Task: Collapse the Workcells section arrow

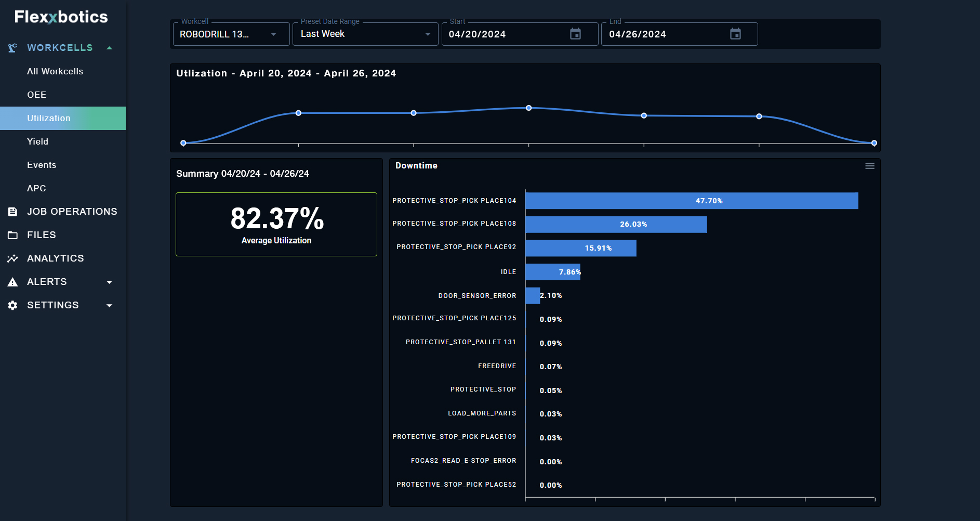Action: point(109,48)
